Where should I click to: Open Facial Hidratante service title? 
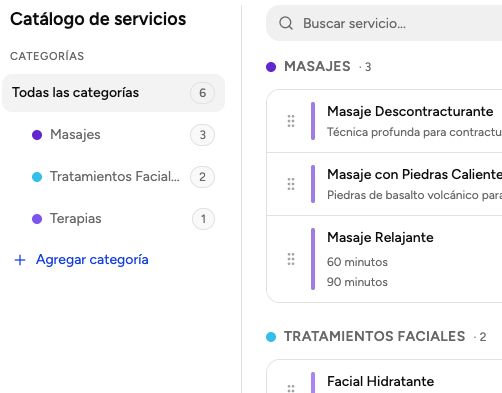click(381, 381)
